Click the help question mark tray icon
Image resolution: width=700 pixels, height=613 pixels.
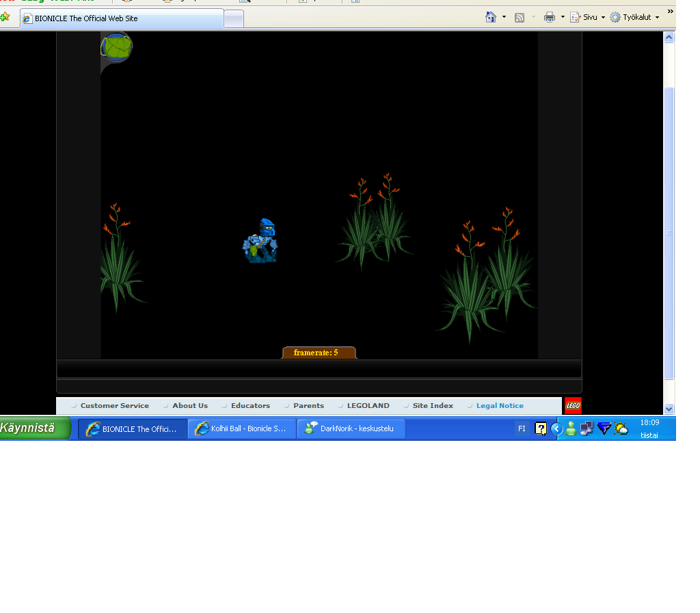tap(541, 428)
